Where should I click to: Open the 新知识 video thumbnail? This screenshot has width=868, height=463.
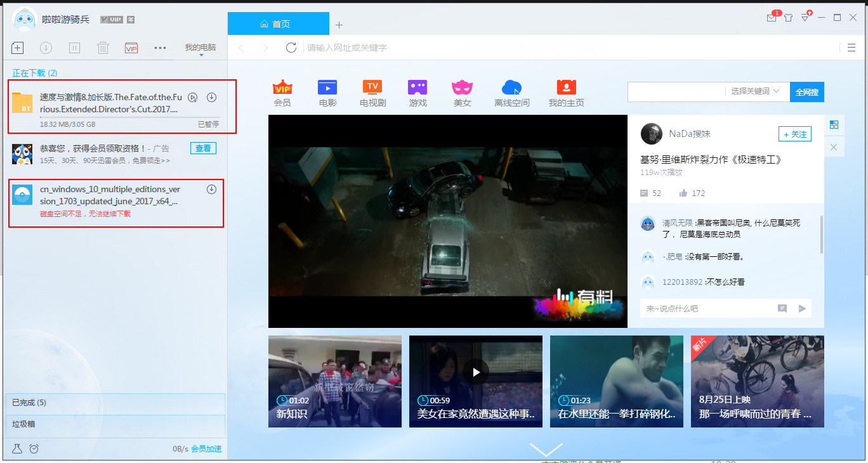click(335, 381)
